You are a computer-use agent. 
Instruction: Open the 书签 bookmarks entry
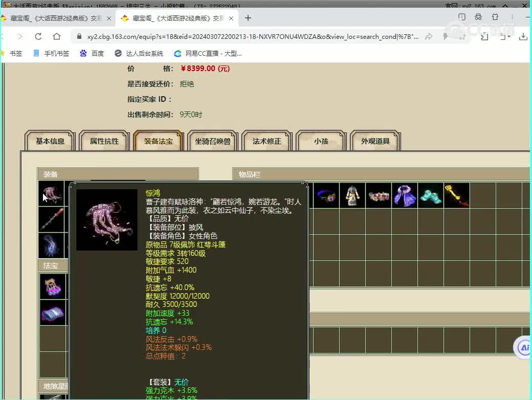12,53
